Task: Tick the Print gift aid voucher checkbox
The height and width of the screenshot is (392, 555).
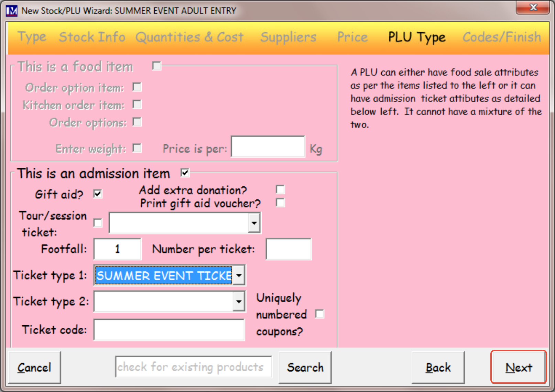Action: pos(280,203)
